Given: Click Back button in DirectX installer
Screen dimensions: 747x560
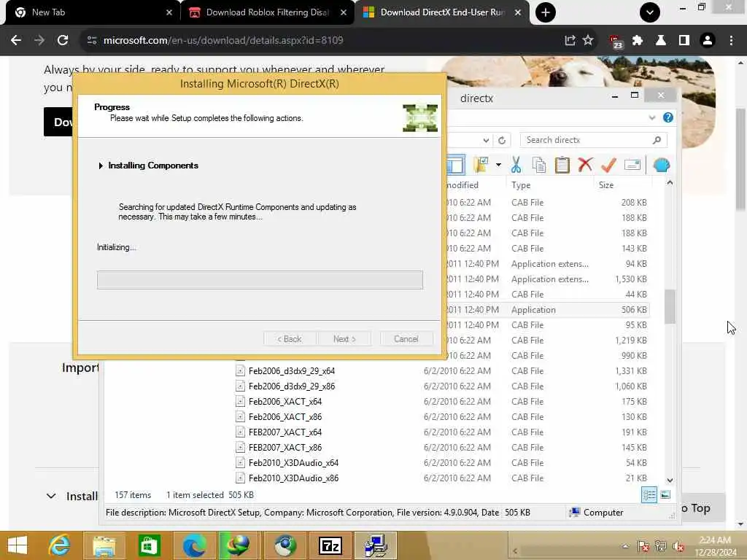Looking at the screenshot, I should click(x=289, y=338).
